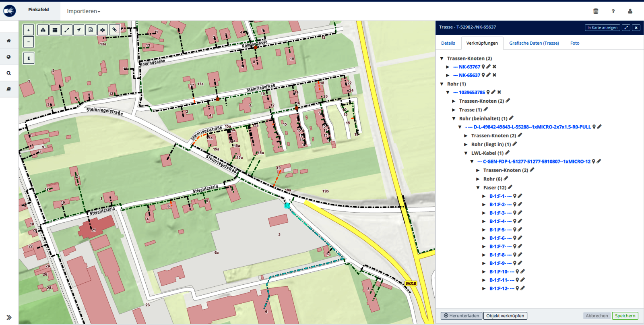
Task: Click the hierarchy tree icon in map toolbar
Action: [43, 30]
